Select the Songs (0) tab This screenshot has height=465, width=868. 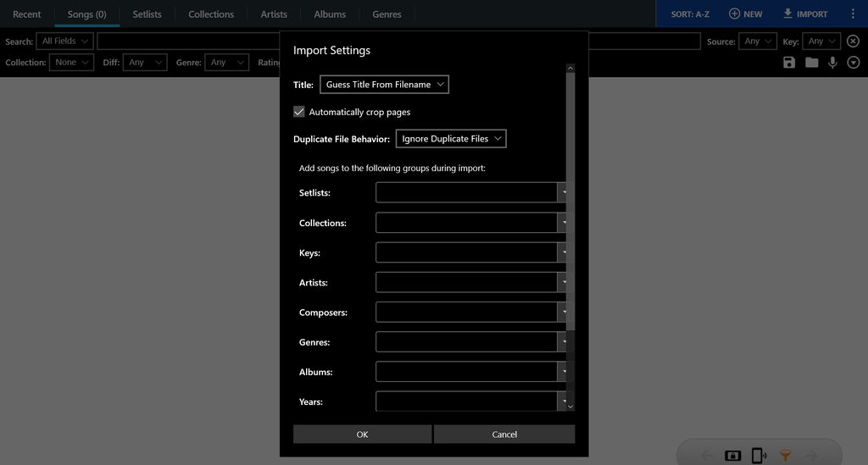[x=87, y=14]
